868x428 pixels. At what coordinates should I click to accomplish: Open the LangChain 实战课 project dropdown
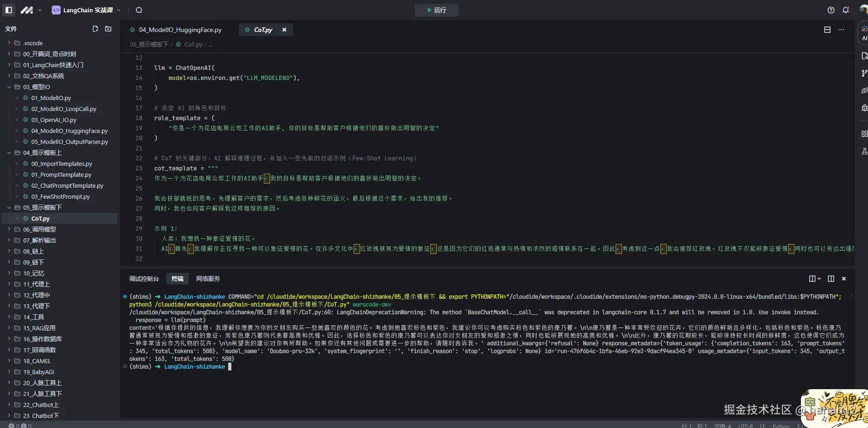(x=87, y=10)
